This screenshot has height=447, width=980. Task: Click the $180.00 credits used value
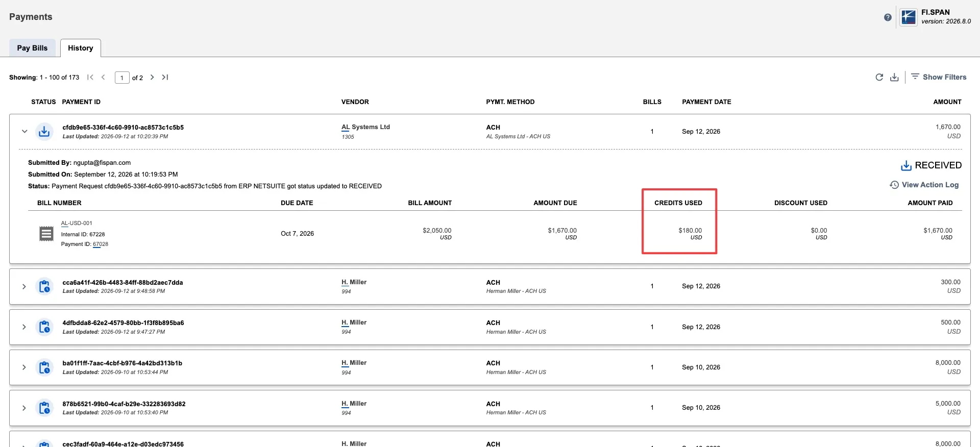click(690, 231)
